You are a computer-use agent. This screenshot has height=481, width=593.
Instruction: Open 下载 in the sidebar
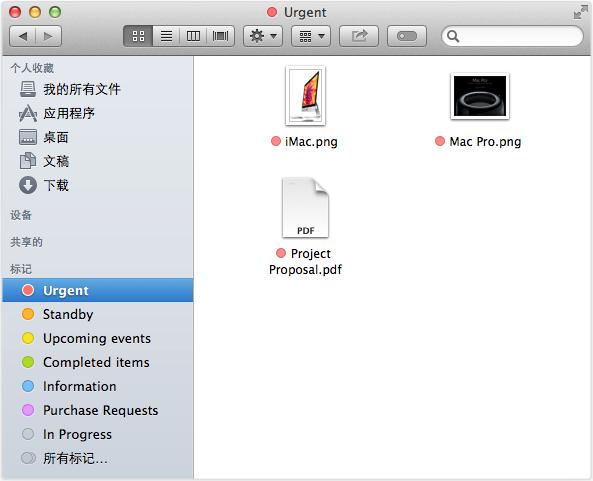[x=98, y=185]
